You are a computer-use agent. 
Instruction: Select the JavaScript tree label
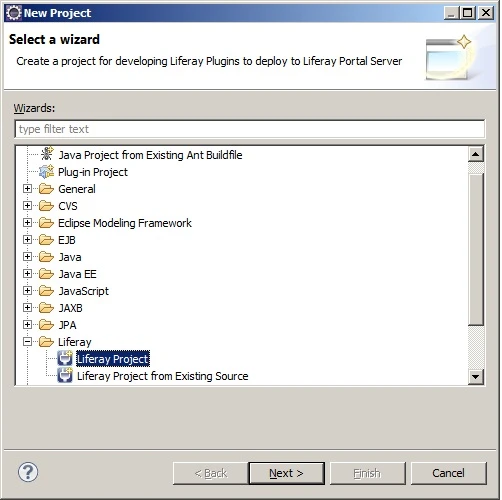point(83,291)
